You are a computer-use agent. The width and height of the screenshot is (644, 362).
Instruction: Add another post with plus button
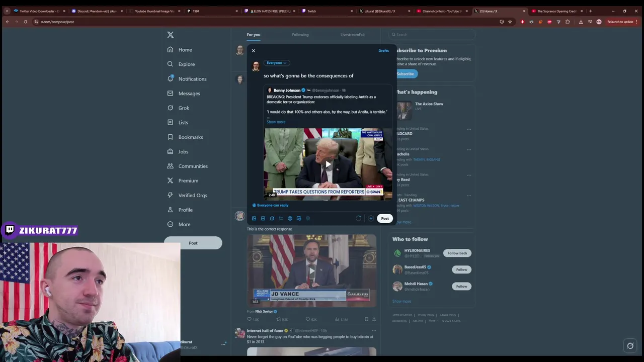click(x=371, y=219)
